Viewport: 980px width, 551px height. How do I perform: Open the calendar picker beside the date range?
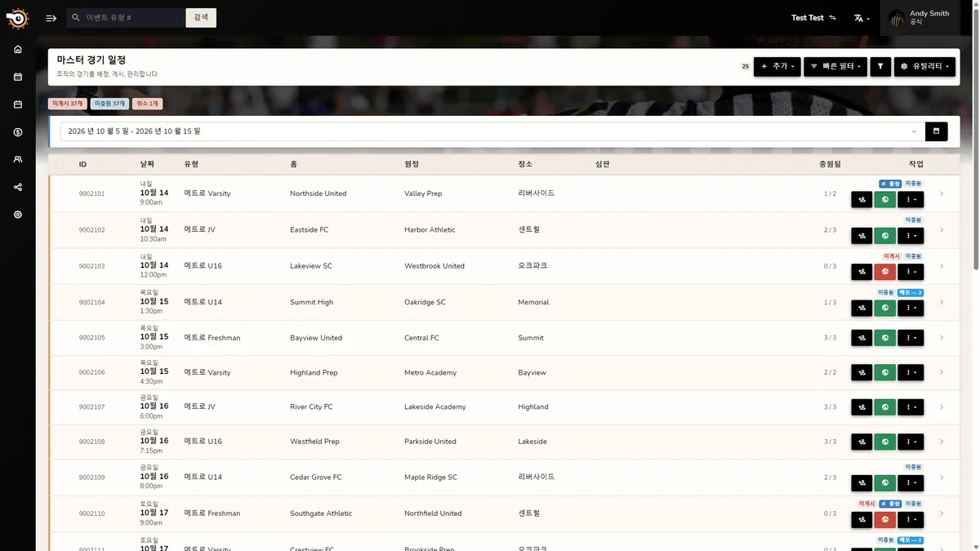[x=936, y=131]
